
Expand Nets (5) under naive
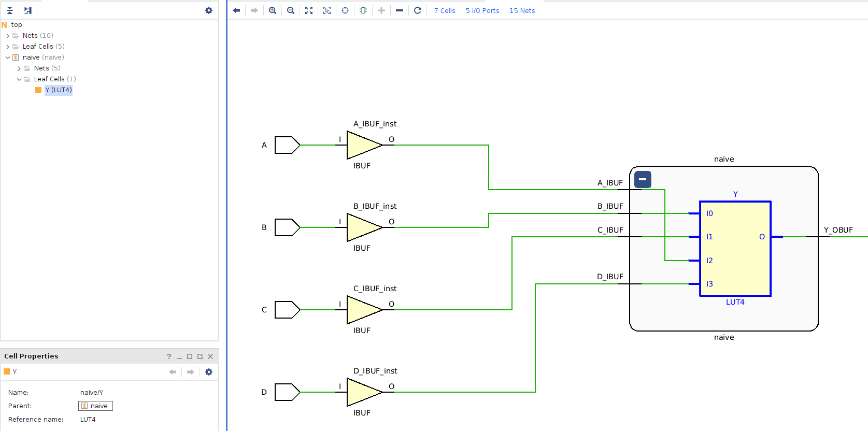click(x=19, y=68)
